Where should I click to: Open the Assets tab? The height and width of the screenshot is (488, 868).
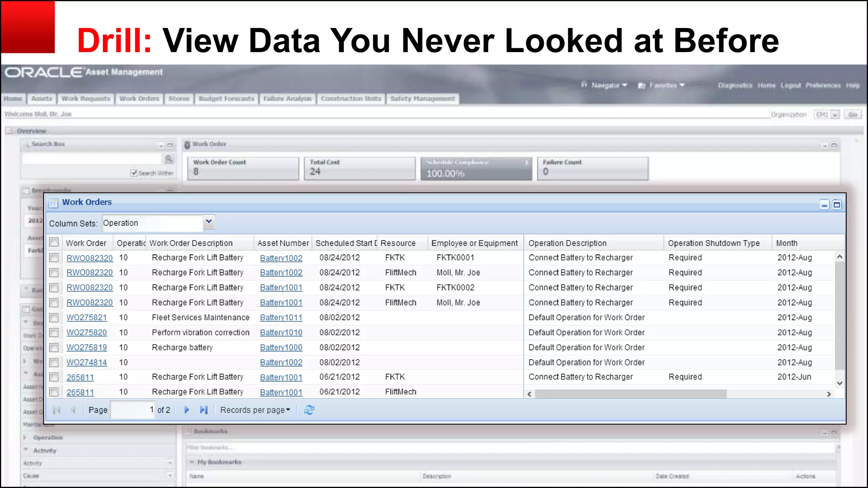(42, 98)
